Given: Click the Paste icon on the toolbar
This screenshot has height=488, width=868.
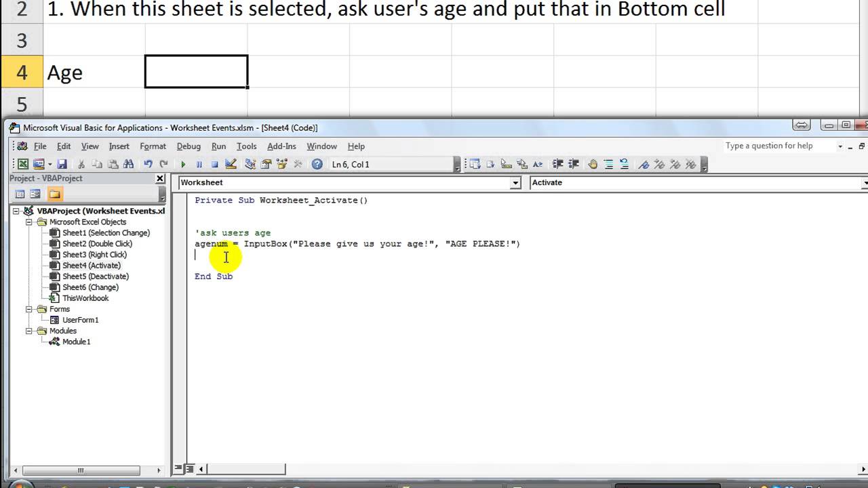Looking at the screenshot, I should [x=113, y=164].
